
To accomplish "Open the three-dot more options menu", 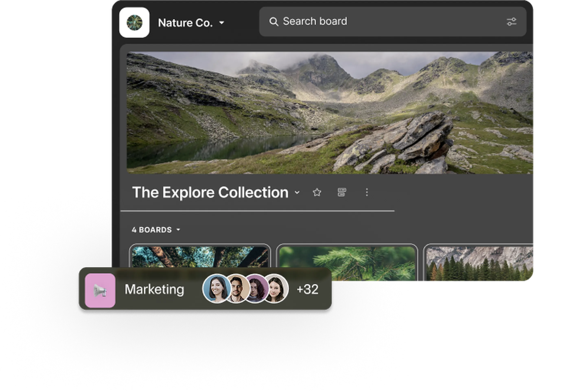I will pos(367,192).
